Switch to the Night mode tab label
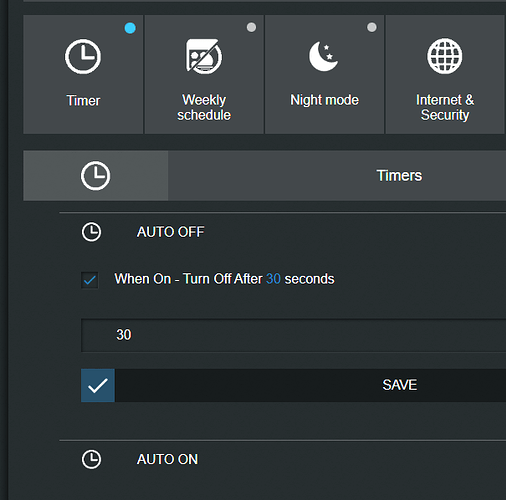506x500 pixels. click(x=324, y=100)
